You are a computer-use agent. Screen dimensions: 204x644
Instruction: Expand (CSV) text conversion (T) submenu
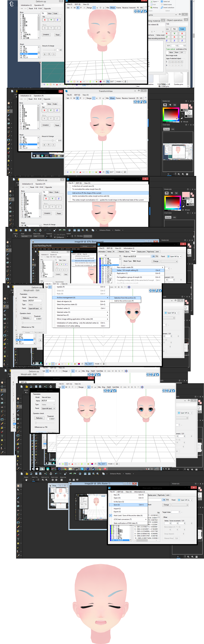[128, 519]
